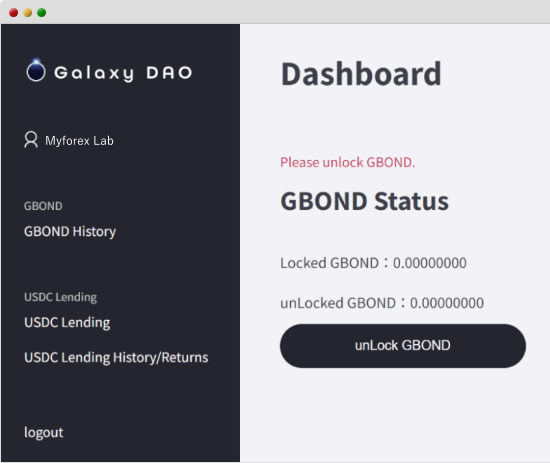Viewport: 550px width, 463px height.
Task: Log out using the logout link
Action: pyautogui.click(x=44, y=432)
